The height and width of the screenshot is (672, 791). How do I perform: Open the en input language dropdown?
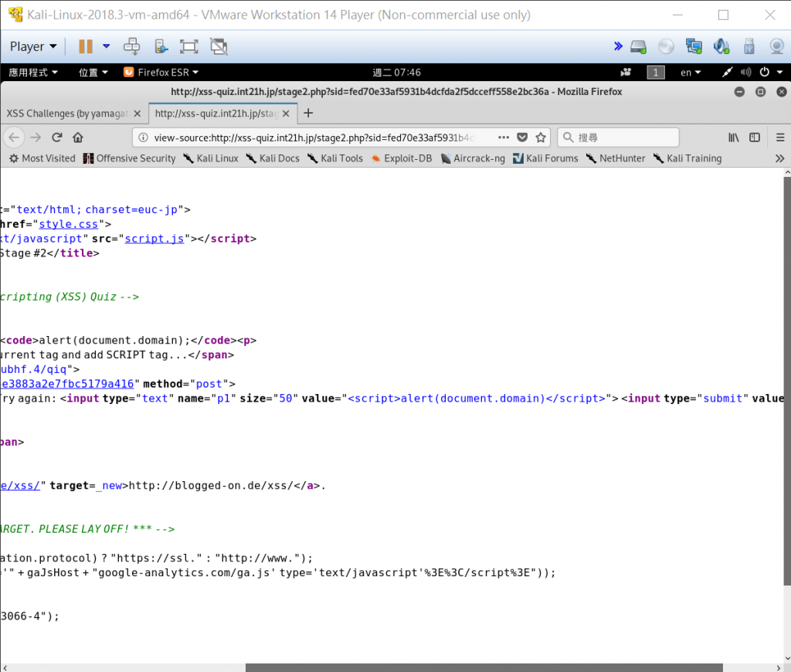[691, 72]
